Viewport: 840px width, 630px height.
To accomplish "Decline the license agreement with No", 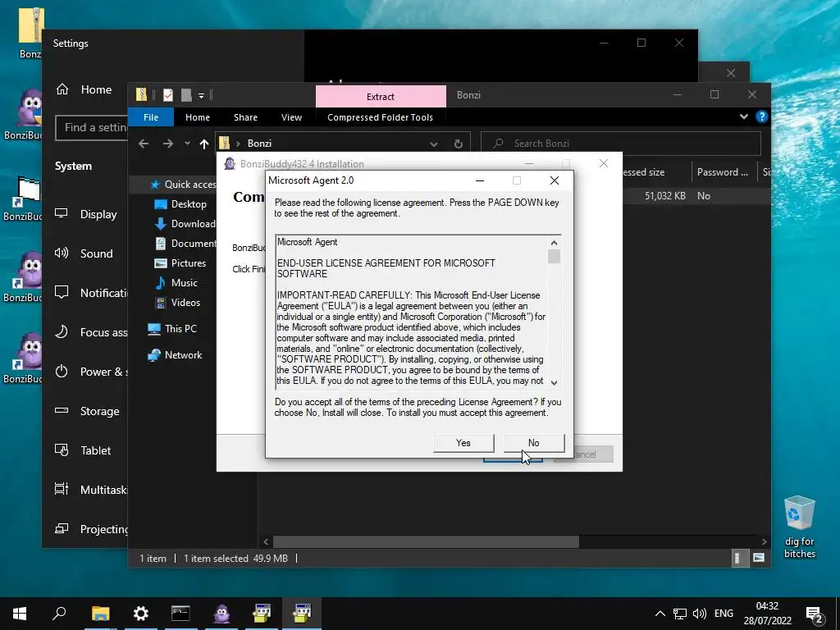I will (x=533, y=442).
